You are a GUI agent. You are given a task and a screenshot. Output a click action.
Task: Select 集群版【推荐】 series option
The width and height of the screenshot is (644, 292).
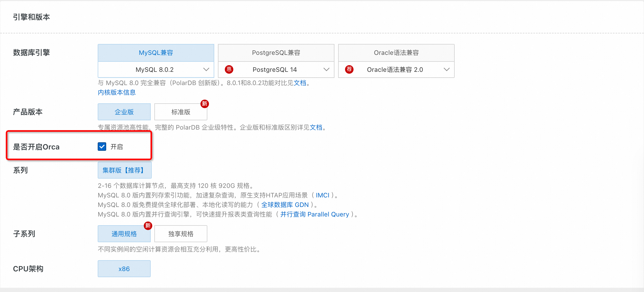click(x=124, y=170)
